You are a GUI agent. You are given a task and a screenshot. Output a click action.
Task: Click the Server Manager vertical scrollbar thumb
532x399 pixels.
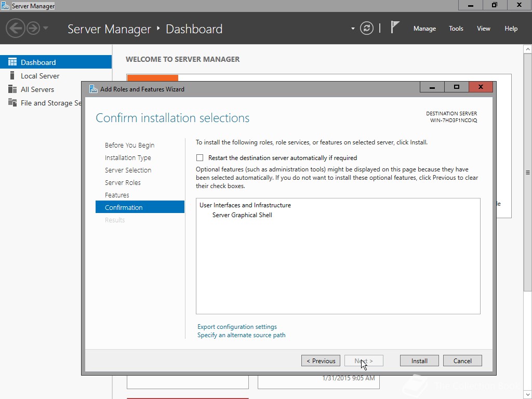tap(528, 172)
